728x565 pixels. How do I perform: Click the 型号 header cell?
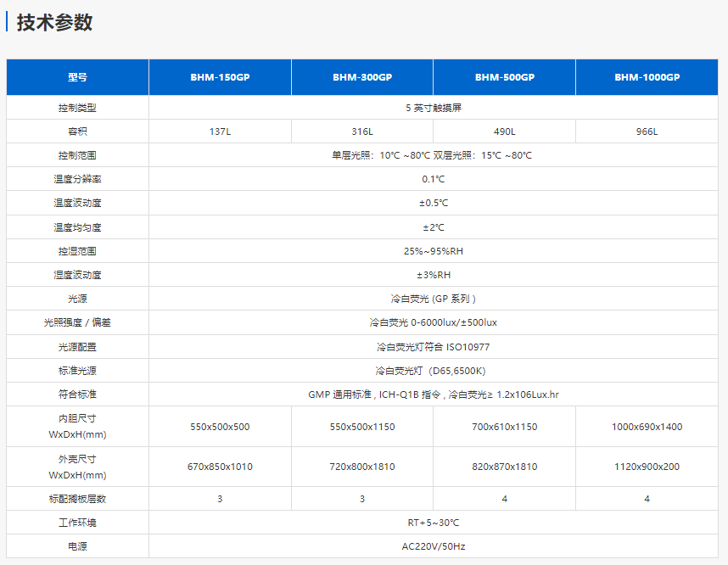tap(77, 77)
